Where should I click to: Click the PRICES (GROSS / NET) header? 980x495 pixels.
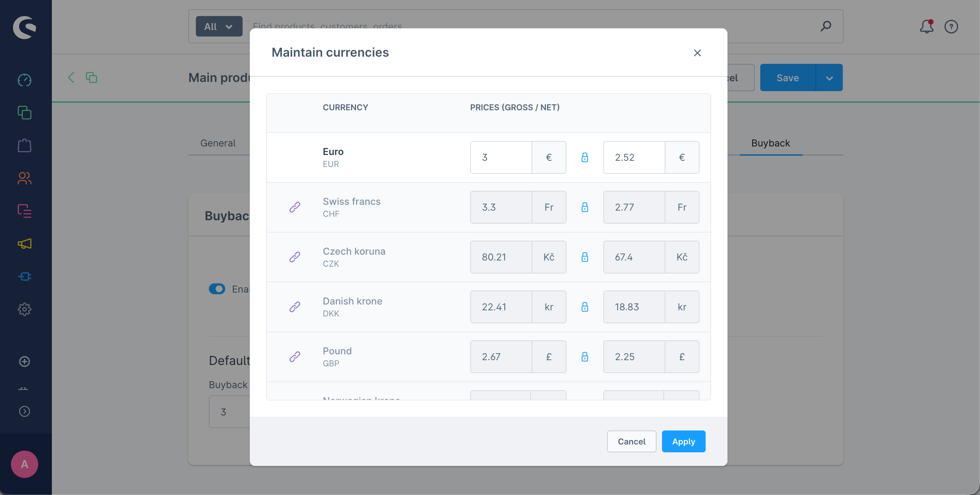pos(515,107)
